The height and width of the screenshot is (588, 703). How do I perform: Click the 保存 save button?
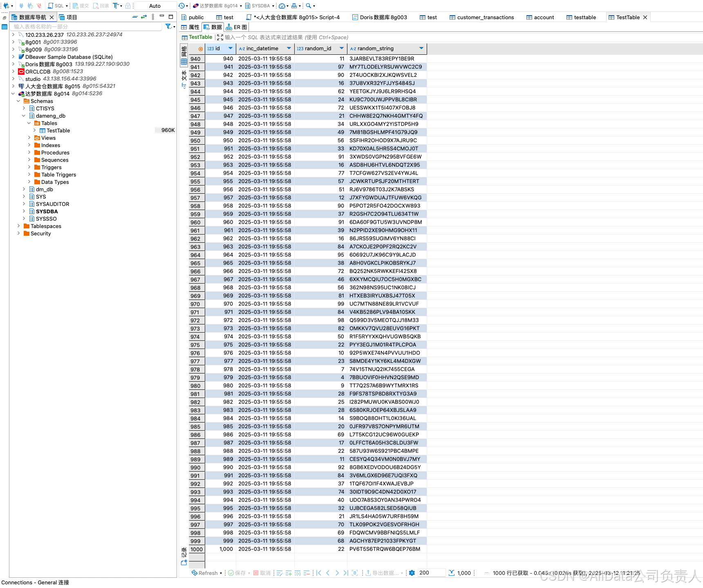237,573
